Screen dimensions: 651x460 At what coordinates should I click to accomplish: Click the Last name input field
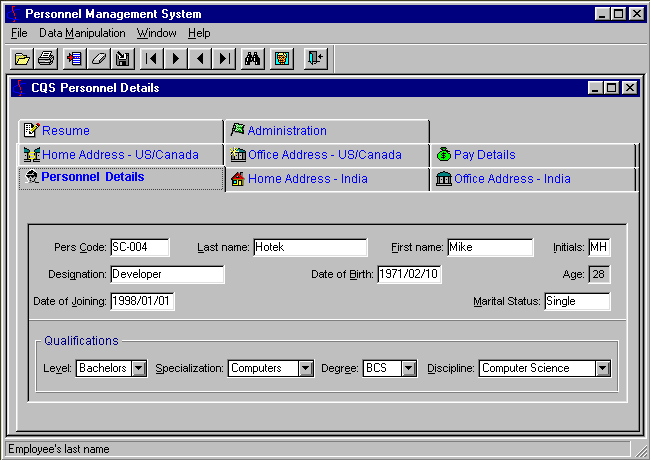[x=310, y=247]
